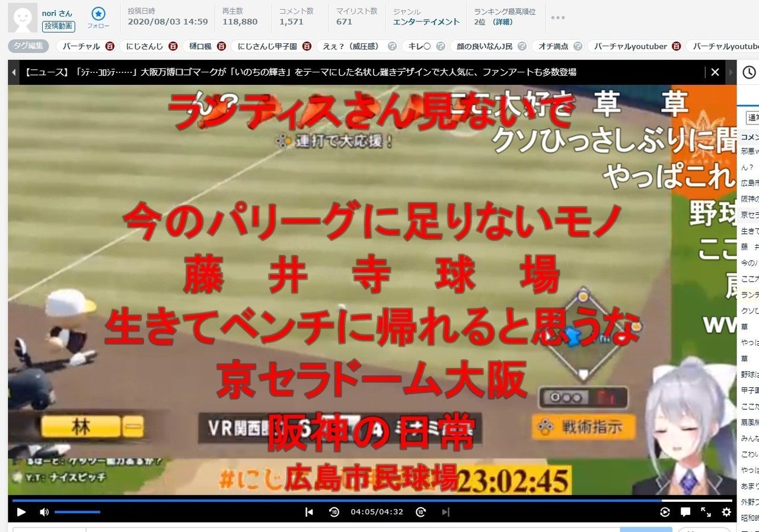Select the にじさんじ tag
The image size is (759, 532).
tap(145, 46)
